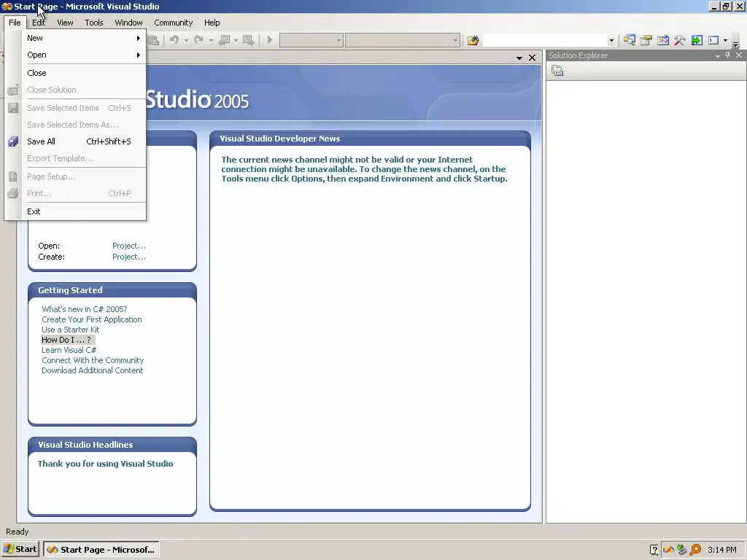The height and width of the screenshot is (560, 747).
Task: Open the Toolbar Options arrow at toolbar end
Action: [x=736, y=44]
